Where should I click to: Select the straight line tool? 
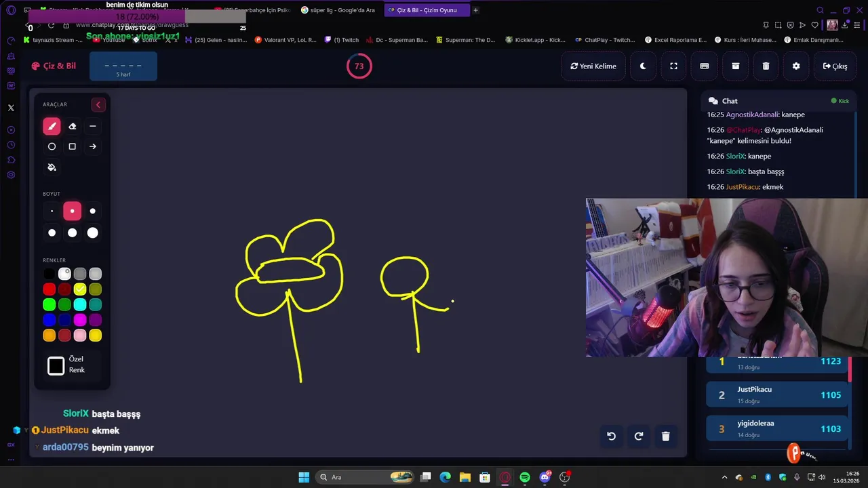click(x=93, y=126)
